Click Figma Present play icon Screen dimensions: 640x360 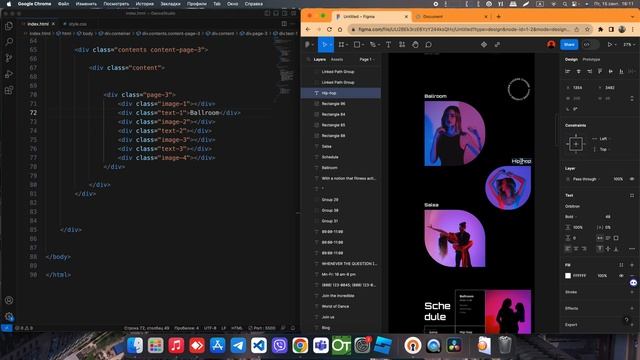point(609,44)
